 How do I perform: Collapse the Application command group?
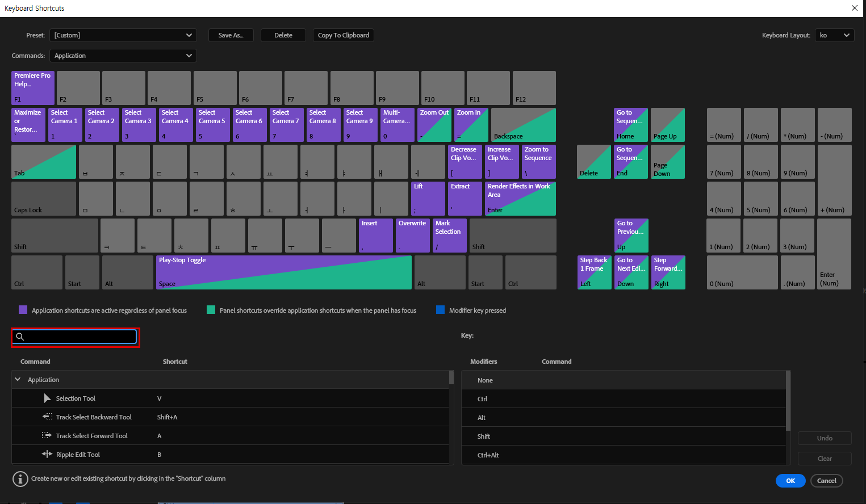(18, 379)
